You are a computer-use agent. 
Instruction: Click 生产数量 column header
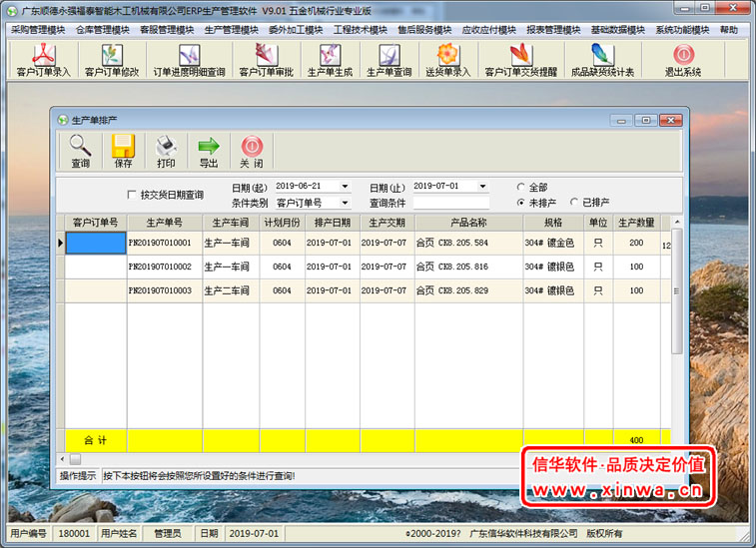(x=636, y=223)
